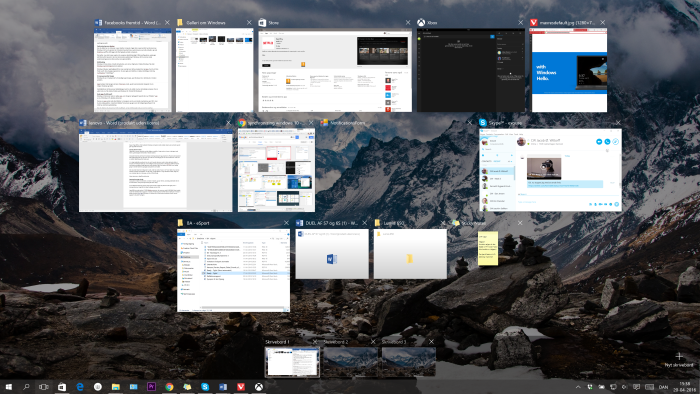
Task: Toggle the Task View taskbar button
Action: point(44,387)
